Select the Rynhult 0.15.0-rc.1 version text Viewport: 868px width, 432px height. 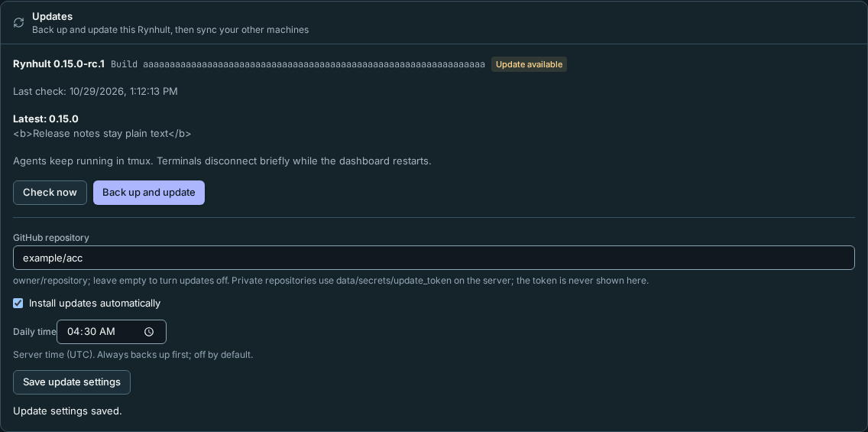tap(59, 64)
